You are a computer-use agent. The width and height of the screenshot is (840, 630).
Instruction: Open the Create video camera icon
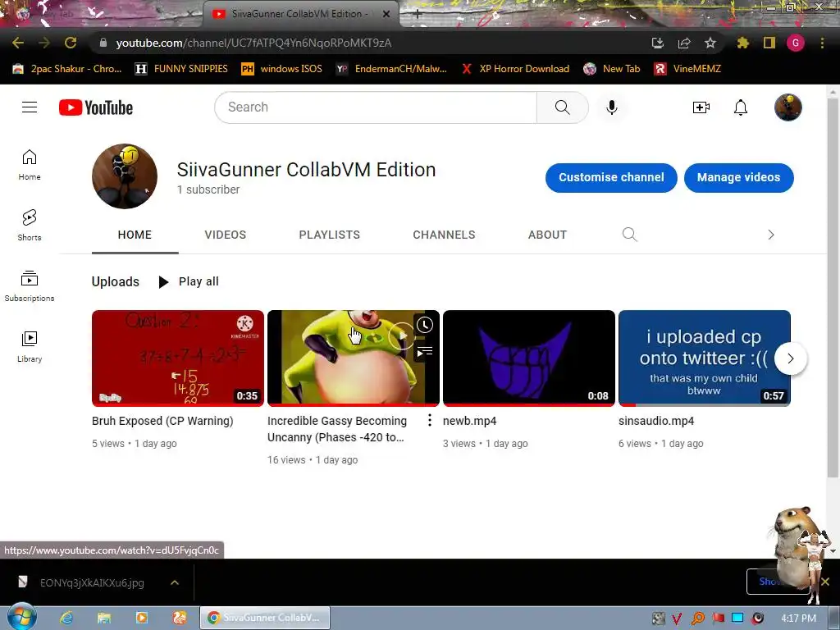tap(701, 107)
